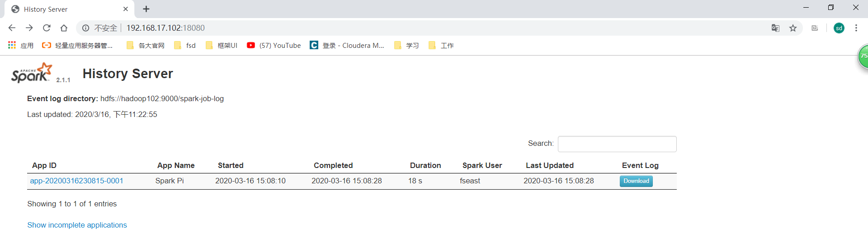Open the Chrome three-dot menu
The height and width of the screenshot is (247, 868).
coord(856,28)
